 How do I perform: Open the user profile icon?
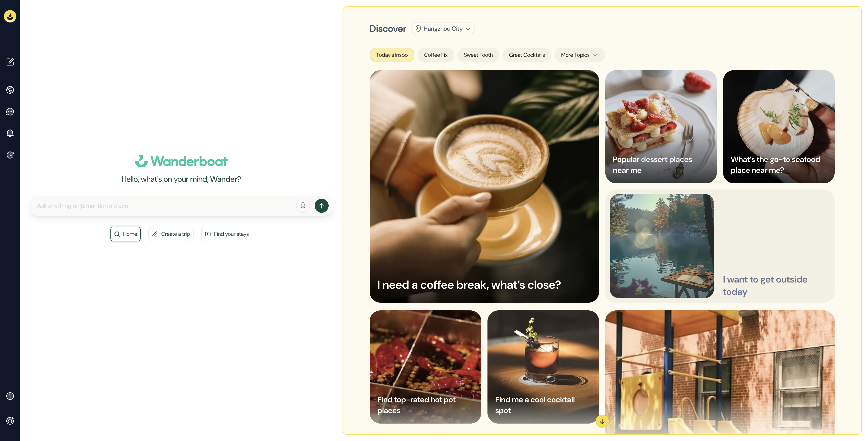[x=10, y=421]
